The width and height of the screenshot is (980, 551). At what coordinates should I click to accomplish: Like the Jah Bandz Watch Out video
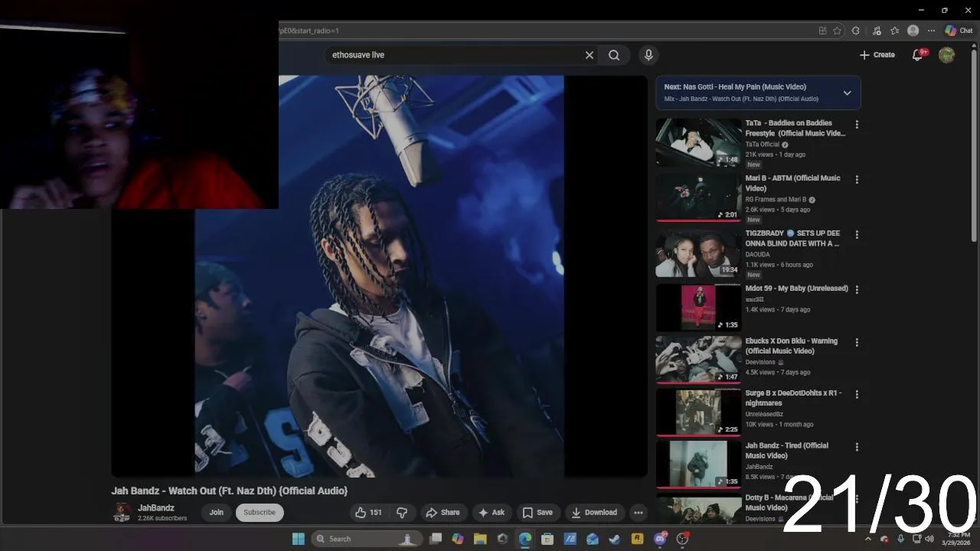[369, 513]
